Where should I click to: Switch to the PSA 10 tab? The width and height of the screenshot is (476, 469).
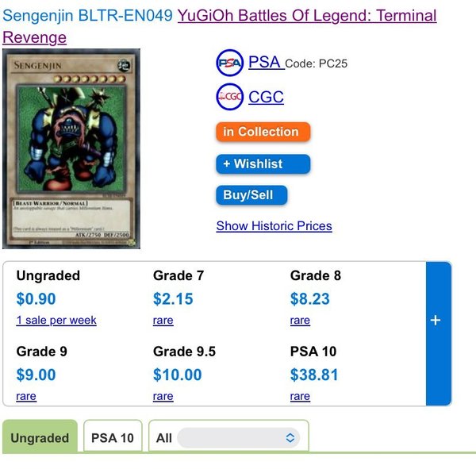113,437
